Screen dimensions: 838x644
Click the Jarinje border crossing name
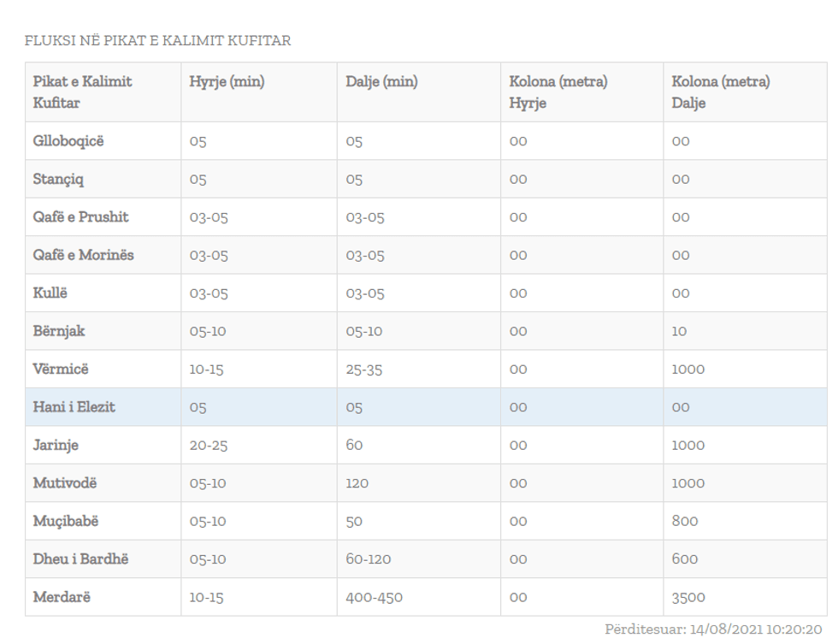point(56,445)
